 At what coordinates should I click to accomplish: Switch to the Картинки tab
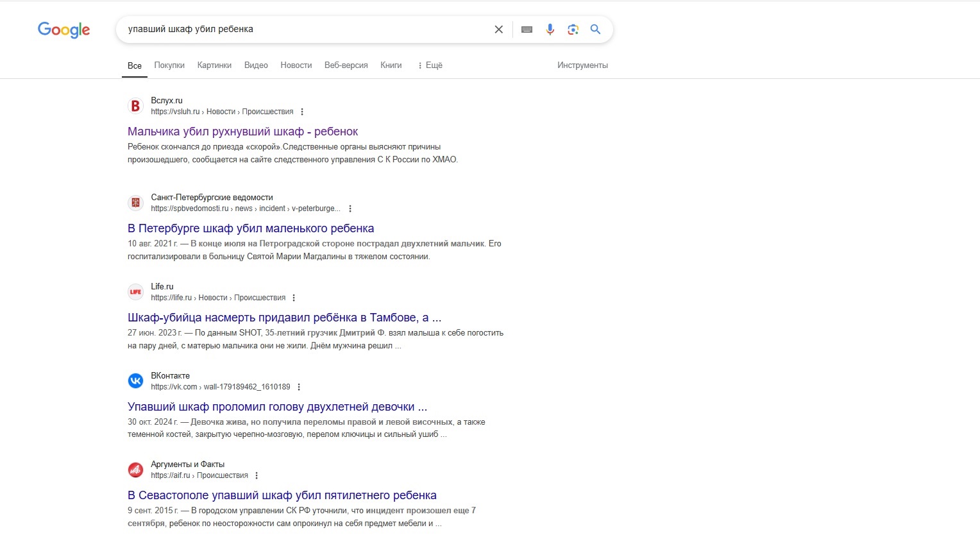(x=214, y=65)
